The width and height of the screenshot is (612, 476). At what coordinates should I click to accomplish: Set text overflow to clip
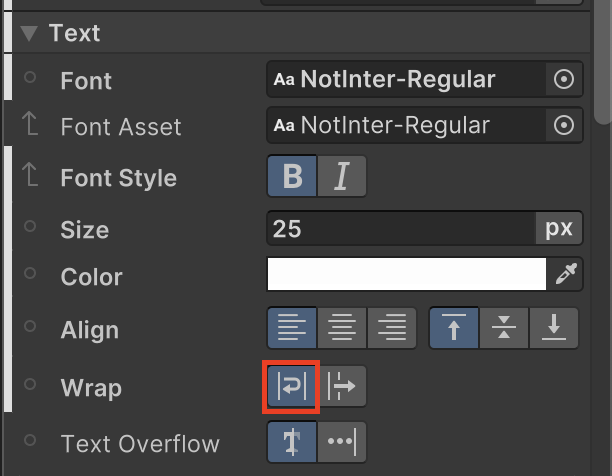[292, 443]
